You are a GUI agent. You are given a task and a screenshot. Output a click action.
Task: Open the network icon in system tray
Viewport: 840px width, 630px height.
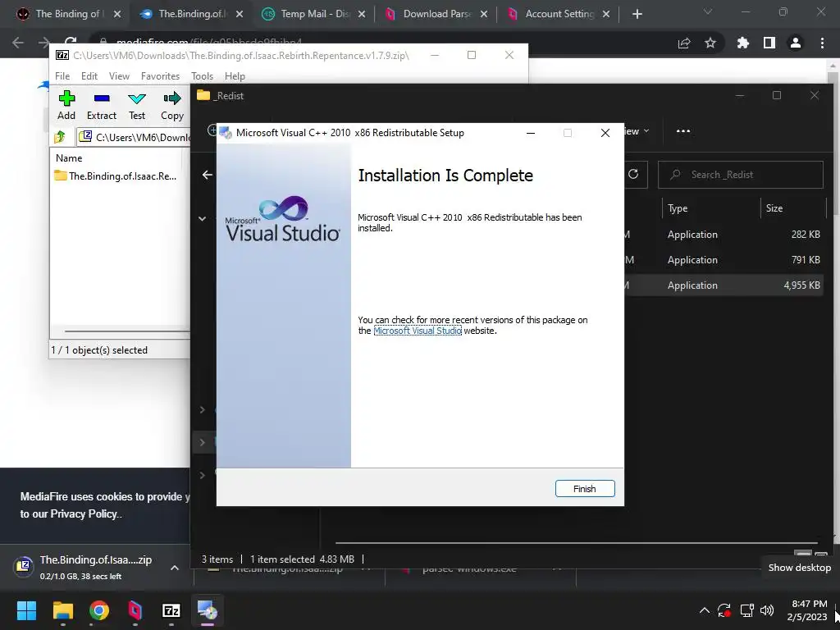coord(746,610)
